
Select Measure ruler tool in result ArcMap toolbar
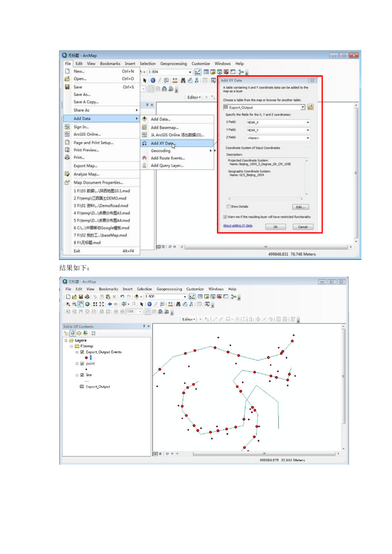tap(171, 304)
